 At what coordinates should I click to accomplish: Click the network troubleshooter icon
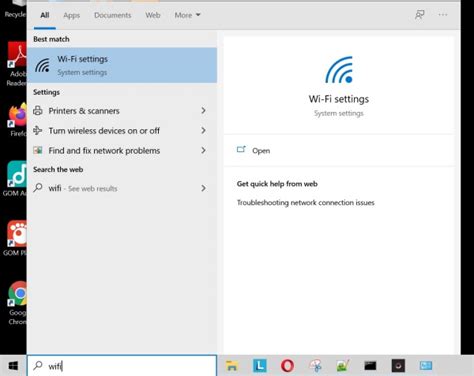[38, 150]
